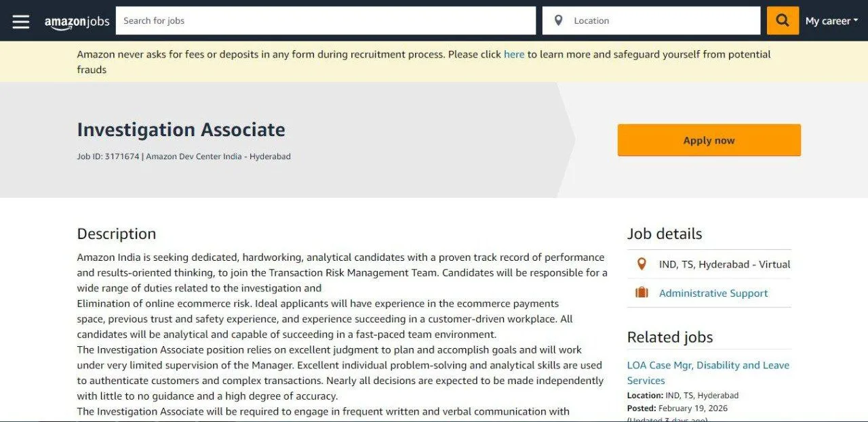Follow the "here" link in fraud notice
Viewport: 868px width, 422px height.
point(514,54)
